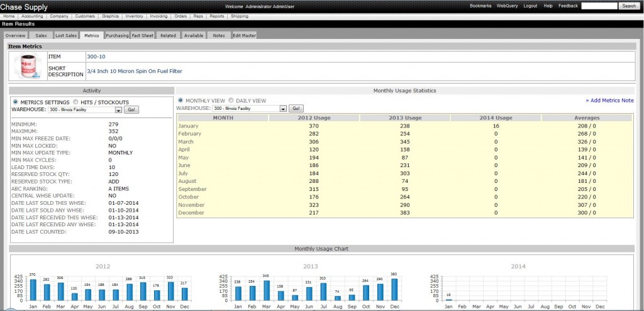Image resolution: width=644 pixels, height=311 pixels.
Task: Switch to the Sales tab
Action: coord(41,36)
